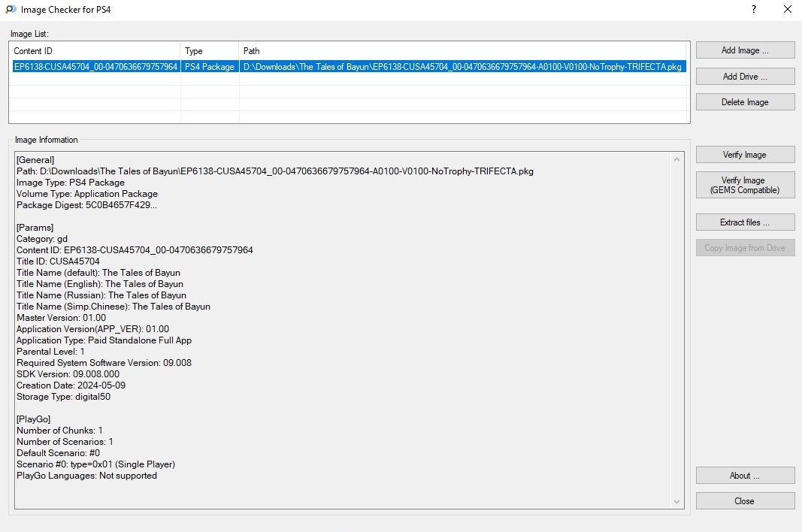
Task: Click the Storage Type: digital50 line
Action: click(x=63, y=396)
